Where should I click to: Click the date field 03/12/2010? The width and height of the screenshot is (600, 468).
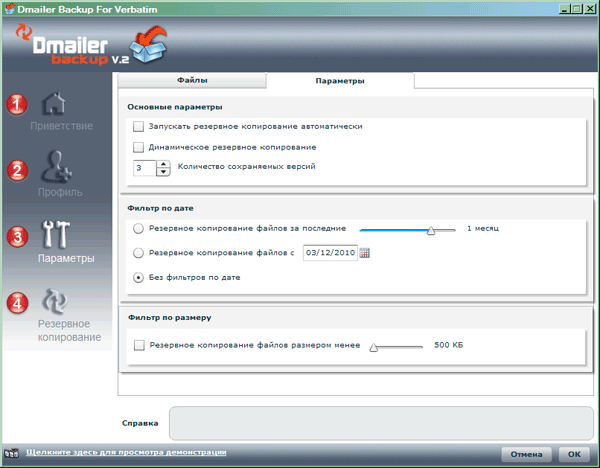(x=330, y=253)
